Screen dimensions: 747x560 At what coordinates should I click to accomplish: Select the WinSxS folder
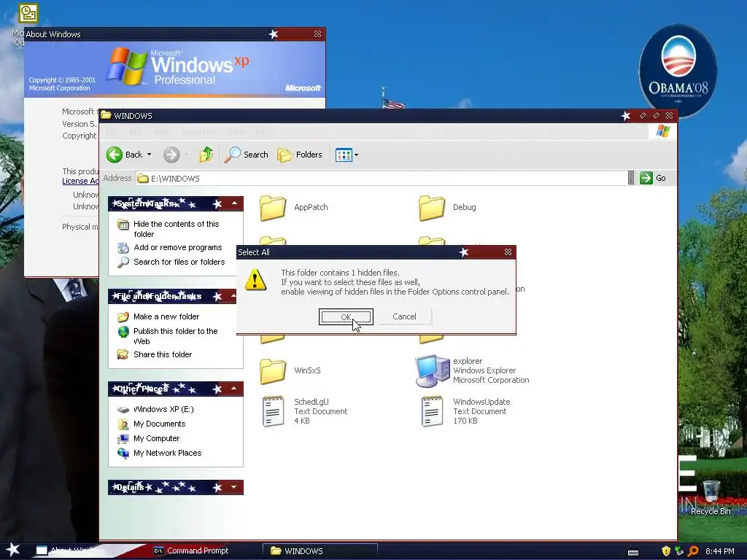coord(290,370)
